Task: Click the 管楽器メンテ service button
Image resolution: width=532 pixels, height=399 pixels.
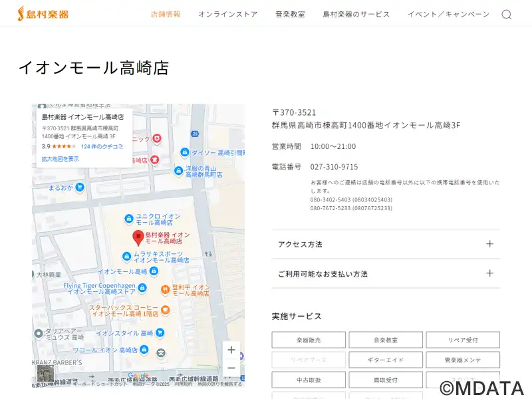Action: tap(463, 360)
